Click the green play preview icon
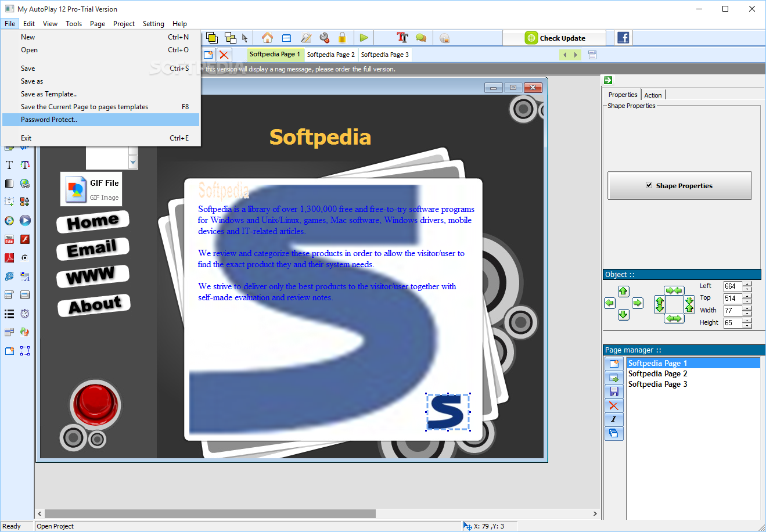The height and width of the screenshot is (532, 766). (364, 38)
